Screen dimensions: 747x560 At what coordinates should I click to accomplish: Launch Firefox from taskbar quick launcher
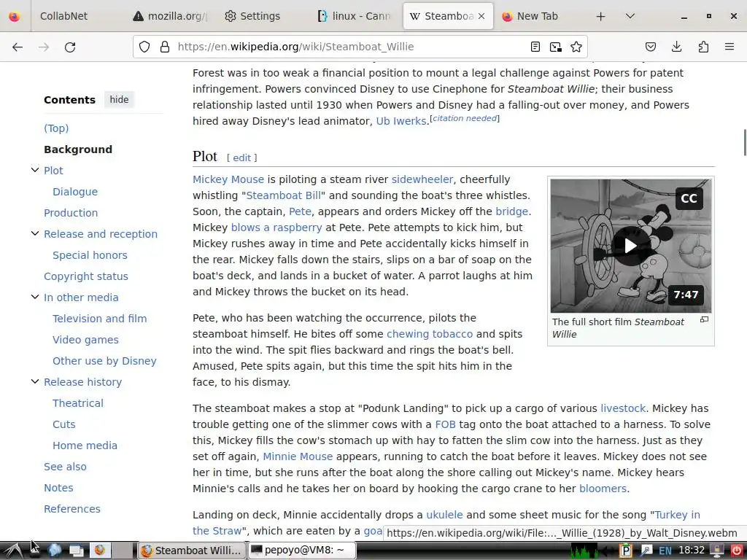click(x=99, y=551)
